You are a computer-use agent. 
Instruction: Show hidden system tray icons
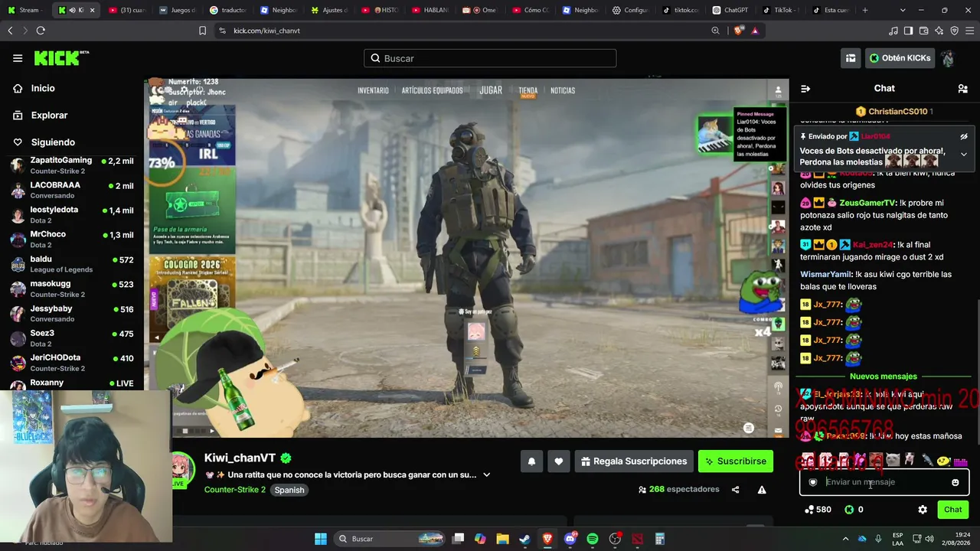point(845,539)
